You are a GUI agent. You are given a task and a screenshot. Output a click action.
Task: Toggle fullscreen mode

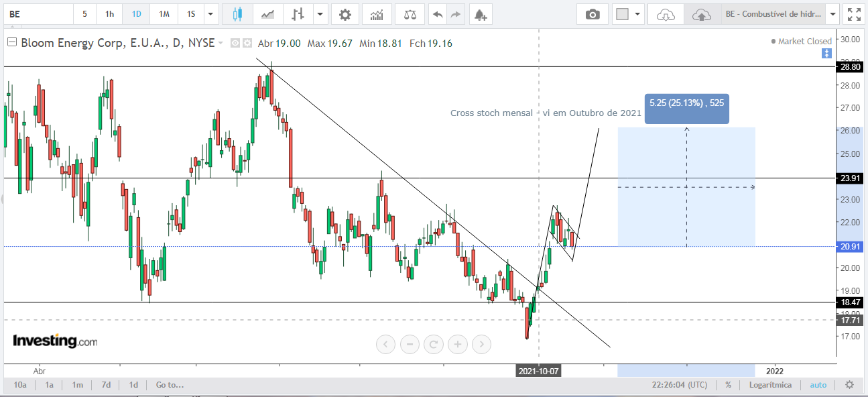(x=853, y=14)
